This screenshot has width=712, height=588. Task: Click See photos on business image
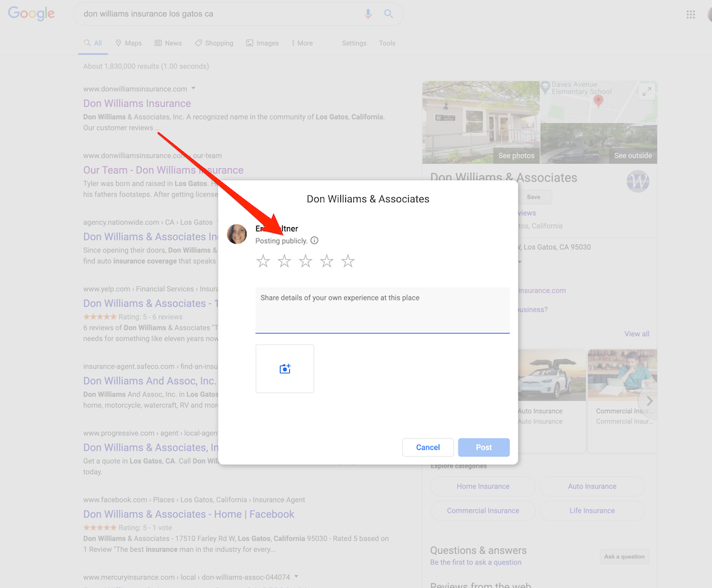click(x=516, y=156)
